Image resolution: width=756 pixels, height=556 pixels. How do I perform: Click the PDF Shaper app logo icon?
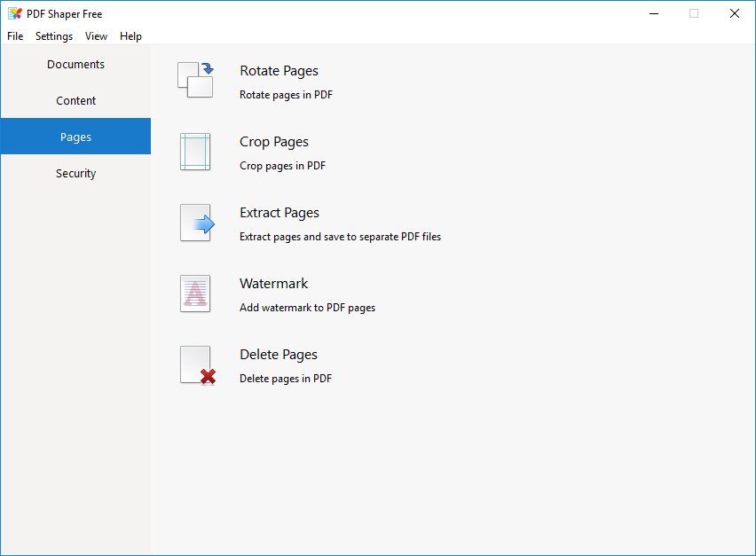coord(15,13)
